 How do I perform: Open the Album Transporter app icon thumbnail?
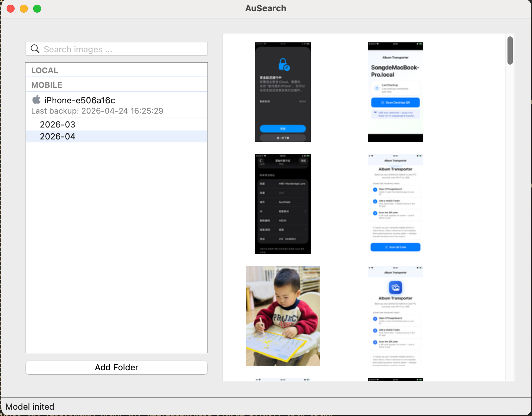point(396,316)
